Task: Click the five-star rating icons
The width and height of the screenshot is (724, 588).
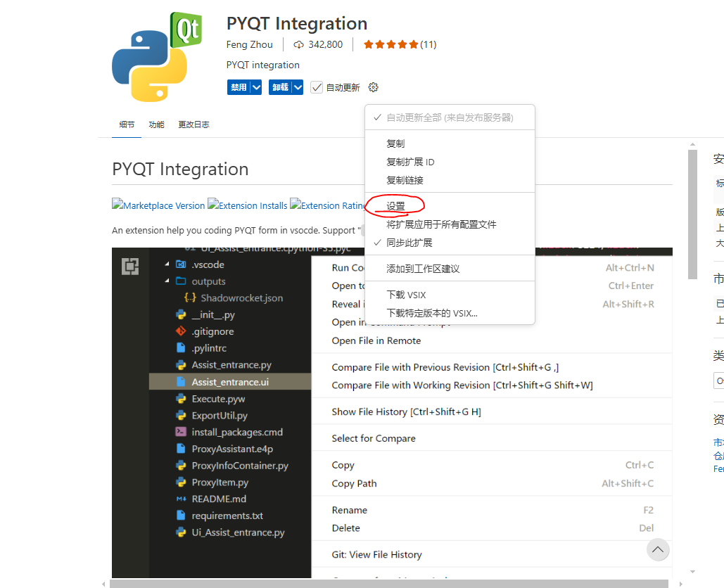Action: pyautogui.click(x=390, y=44)
